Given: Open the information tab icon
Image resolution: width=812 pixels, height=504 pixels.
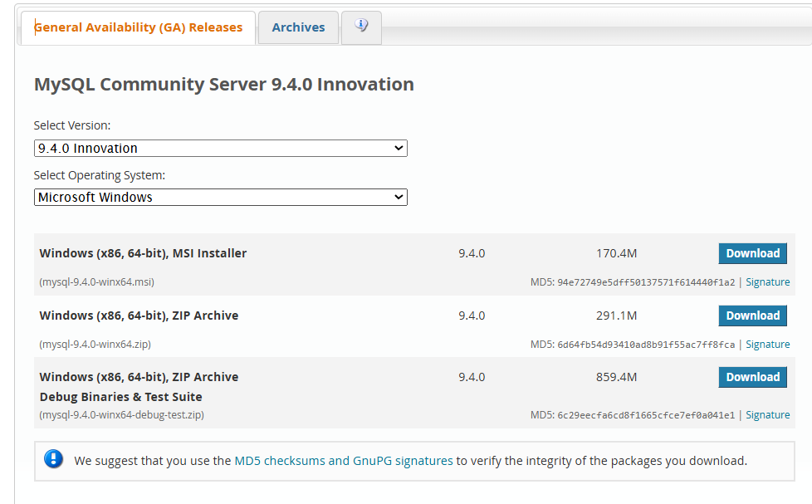Looking at the screenshot, I should [x=361, y=25].
